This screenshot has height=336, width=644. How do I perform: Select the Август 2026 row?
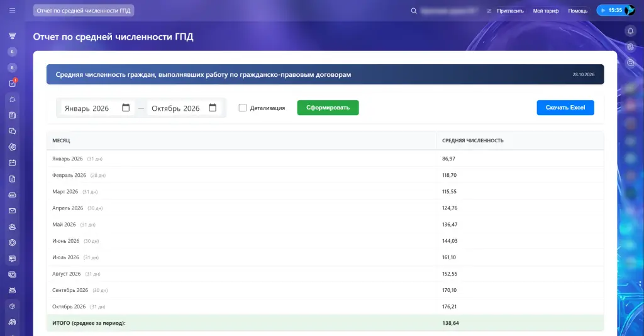[325, 274]
